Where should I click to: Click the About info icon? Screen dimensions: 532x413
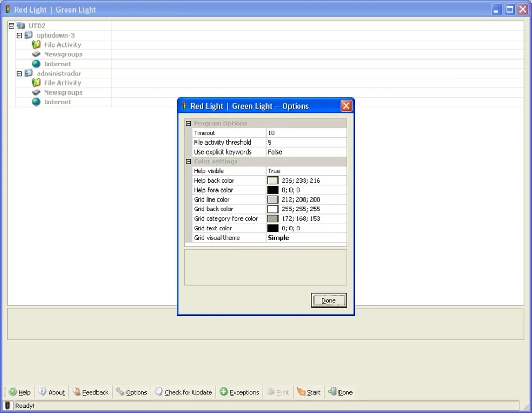tap(42, 391)
